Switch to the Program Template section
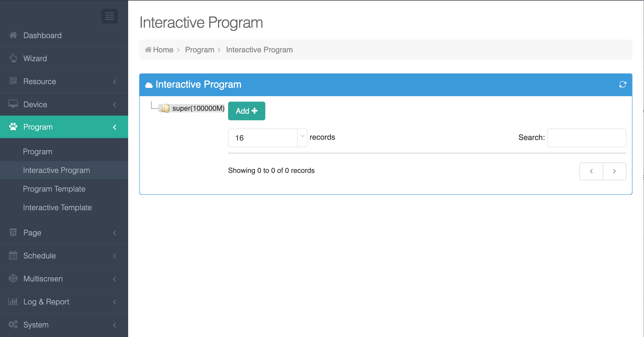The image size is (644, 337). coord(54,189)
